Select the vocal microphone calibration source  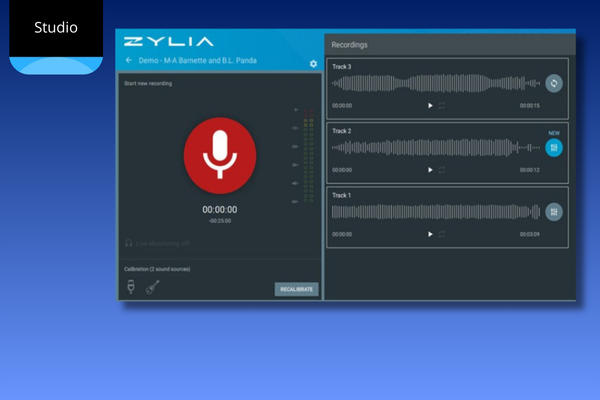pos(131,287)
